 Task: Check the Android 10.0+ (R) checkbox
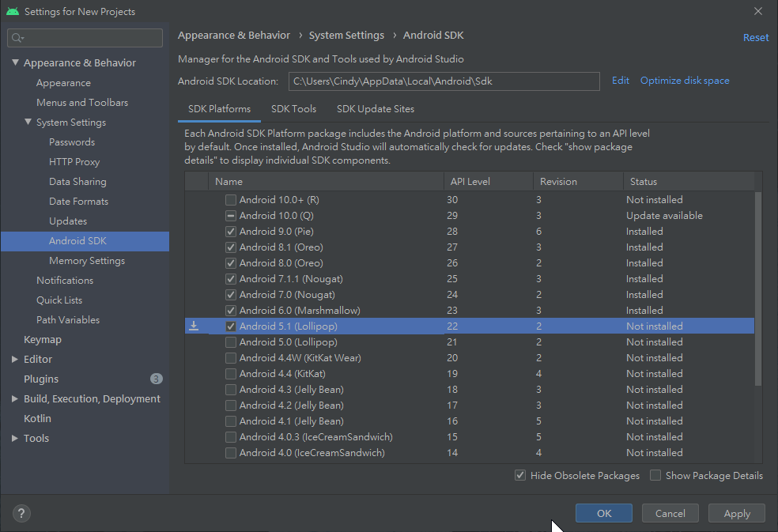coord(231,200)
